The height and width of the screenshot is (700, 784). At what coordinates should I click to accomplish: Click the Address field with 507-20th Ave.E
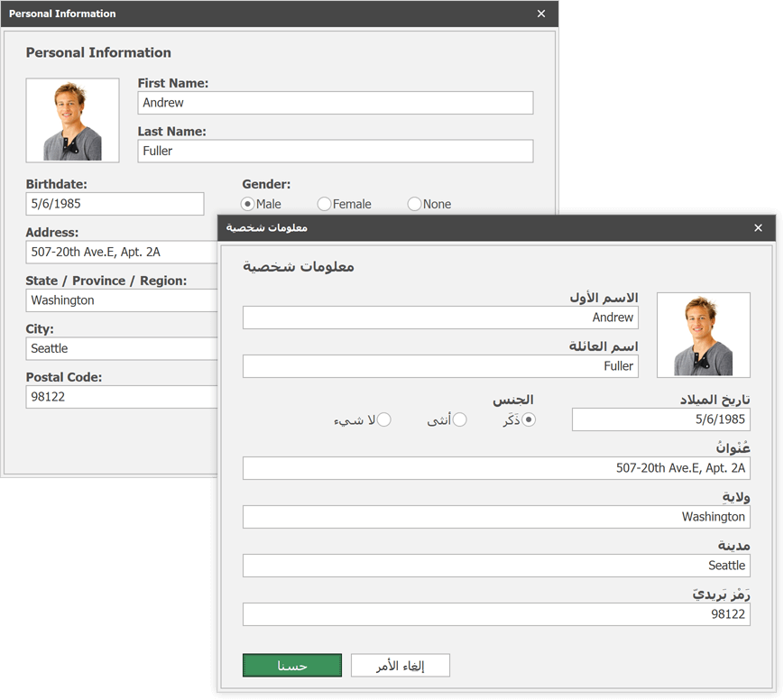point(115,252)
